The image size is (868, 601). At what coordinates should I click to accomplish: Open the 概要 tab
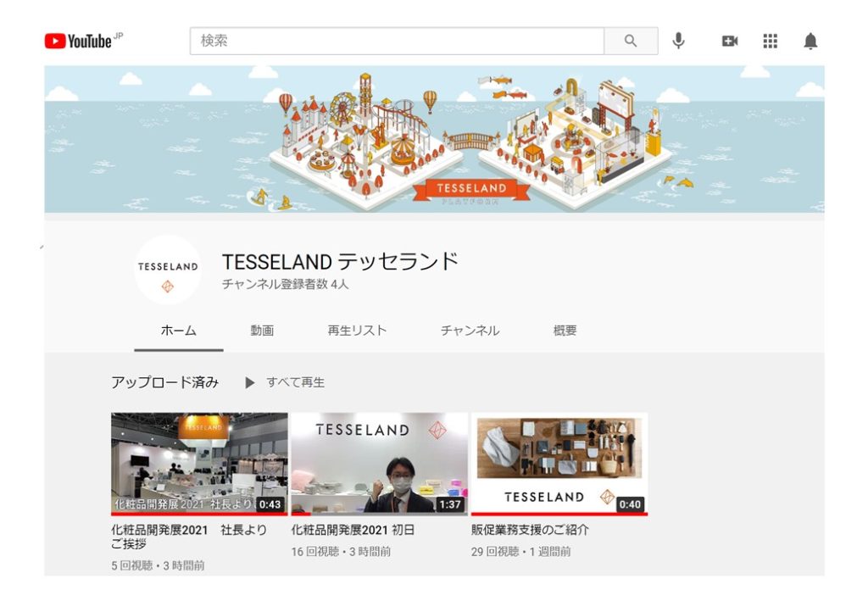click(x=565, y=331)
